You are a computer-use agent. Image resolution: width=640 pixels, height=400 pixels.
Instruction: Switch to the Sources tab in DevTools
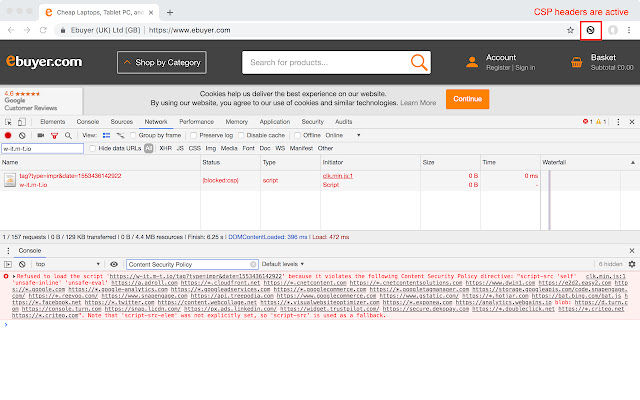coord(122,121)
